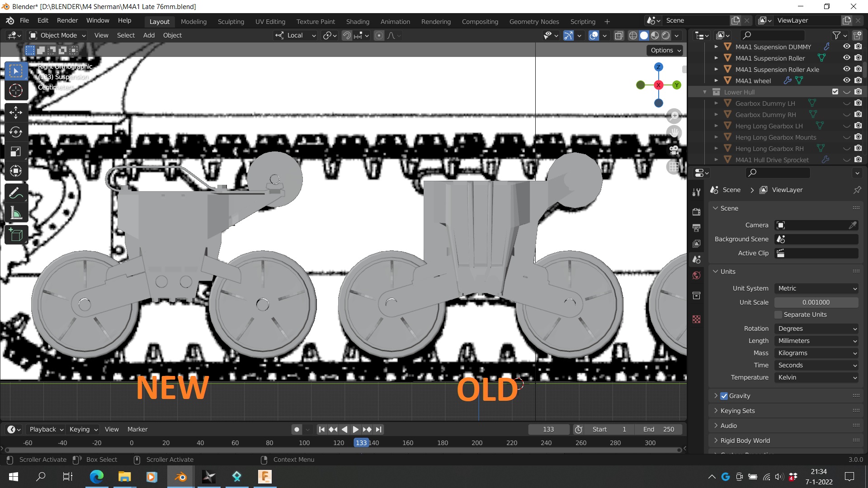Select the Rotate tool
This screenshot has height=488, width=868.
[x=16, y=132]
